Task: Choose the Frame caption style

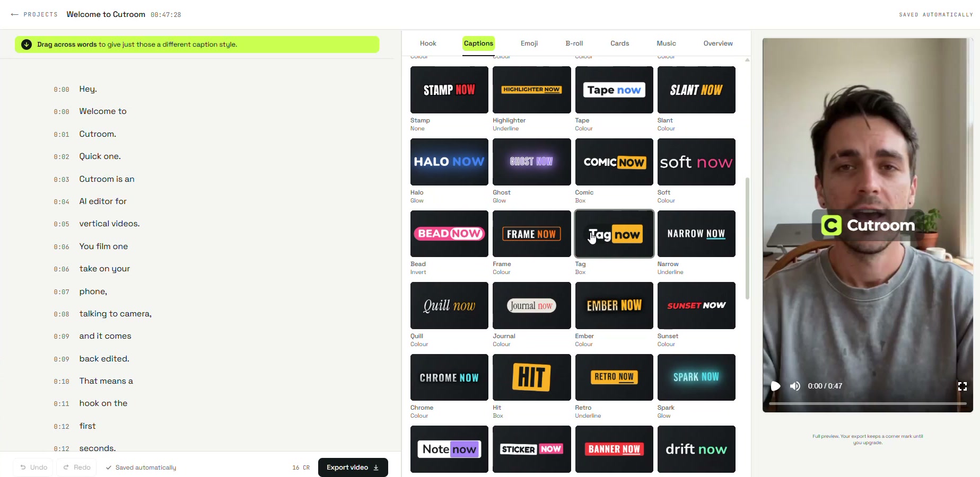Action: click(x=532, y=234)
